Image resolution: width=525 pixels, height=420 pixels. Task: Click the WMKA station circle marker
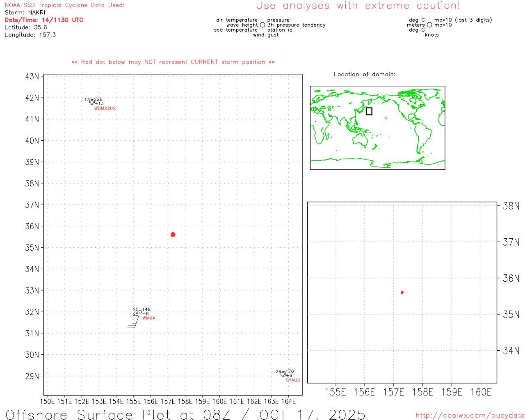coord(140,312)
